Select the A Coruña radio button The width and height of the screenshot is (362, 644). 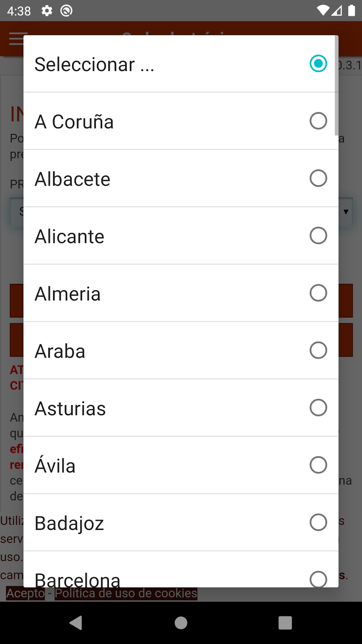pyautogui.click(x=318, y=121)
